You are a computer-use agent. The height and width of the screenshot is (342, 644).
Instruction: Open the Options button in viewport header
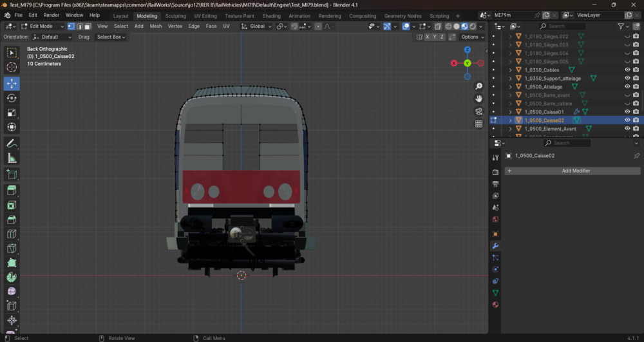click(x=472, y=37)
